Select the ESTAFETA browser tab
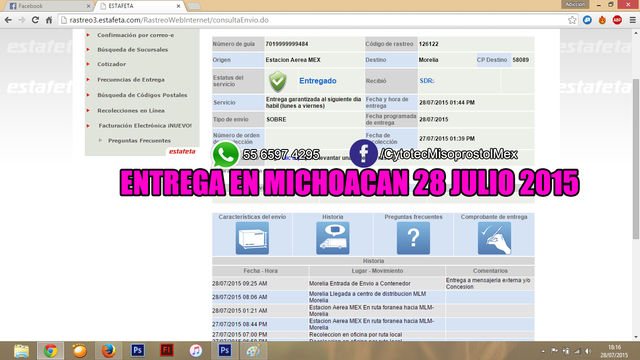This screenshot has width=640, height=360. coord(140,6)
